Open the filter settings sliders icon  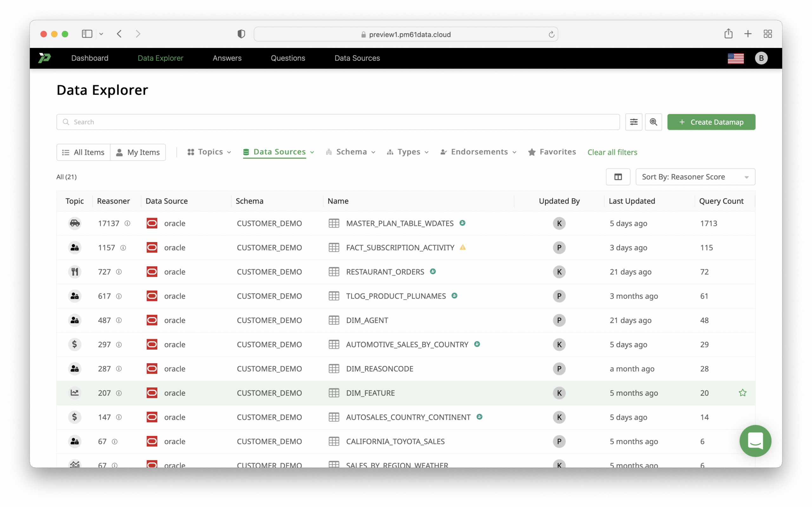tap(633, 122)
